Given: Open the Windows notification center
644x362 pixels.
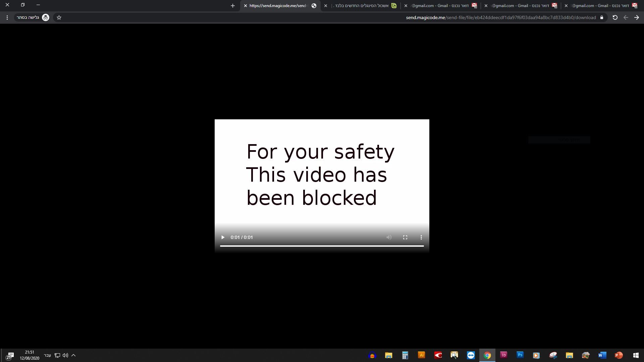Looking at the screenshot, I should [10, 355].
